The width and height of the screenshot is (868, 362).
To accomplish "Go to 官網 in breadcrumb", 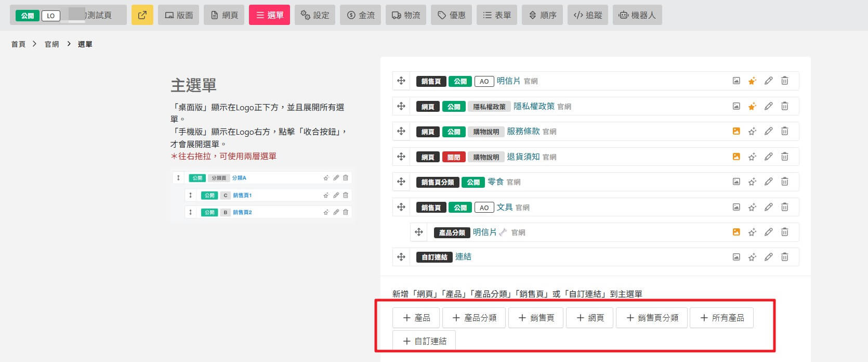I will coord(51,44).
